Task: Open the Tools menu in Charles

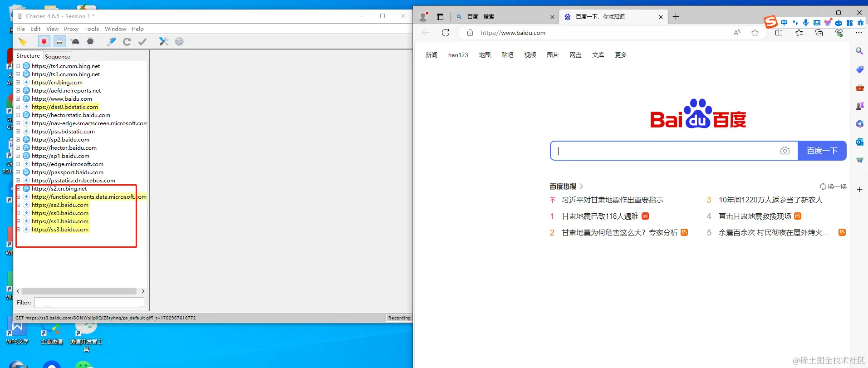Action: coord(92,29)
